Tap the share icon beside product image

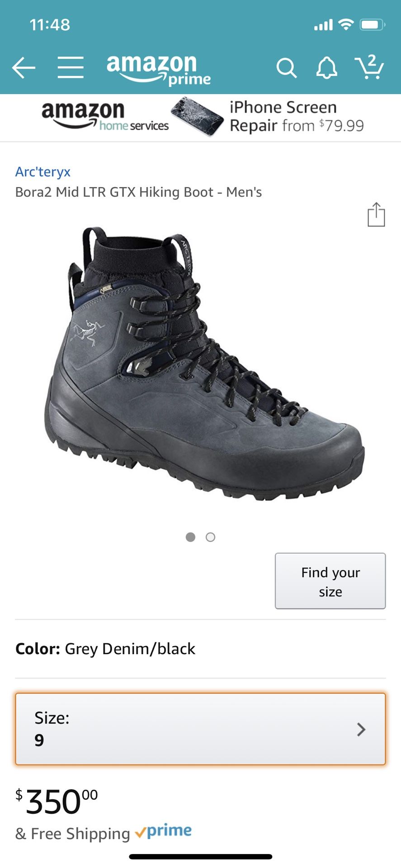pyautogui.click(x=376, y=214)
